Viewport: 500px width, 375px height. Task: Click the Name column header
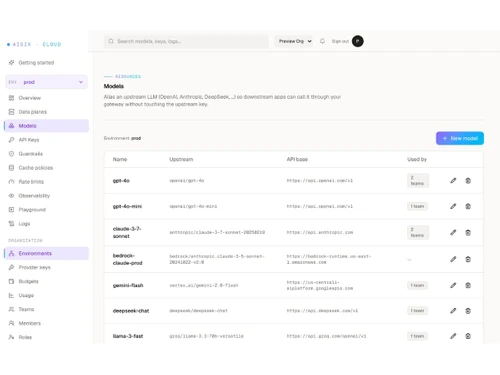(120, 159)
